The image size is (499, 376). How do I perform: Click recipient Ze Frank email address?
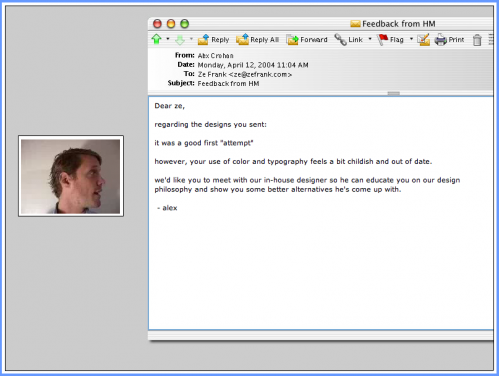pyautogui.click(x=245, y=74)
